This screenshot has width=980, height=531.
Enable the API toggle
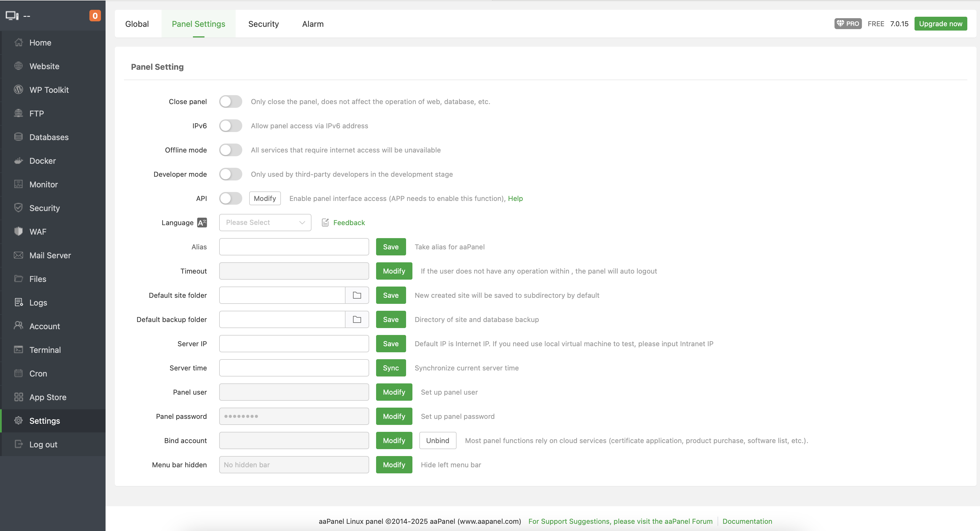(x=230, y=199)
